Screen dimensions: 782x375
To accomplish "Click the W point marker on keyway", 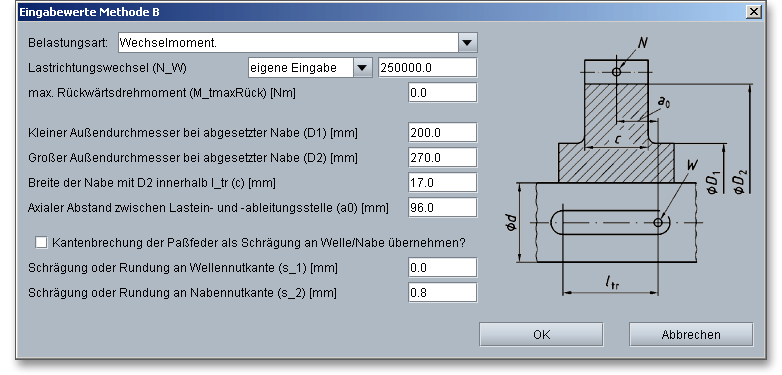I will tap(658, 222).
